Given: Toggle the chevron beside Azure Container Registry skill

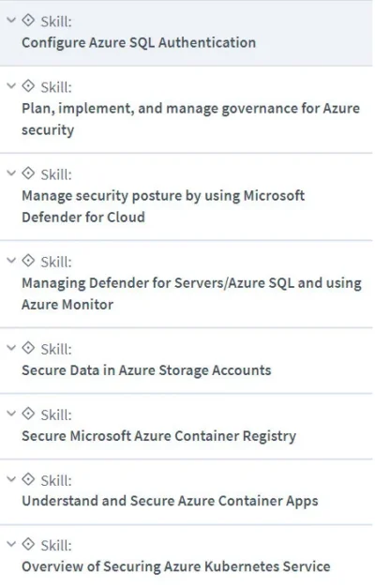Looking at the screenshot, I should coord(11,414).
